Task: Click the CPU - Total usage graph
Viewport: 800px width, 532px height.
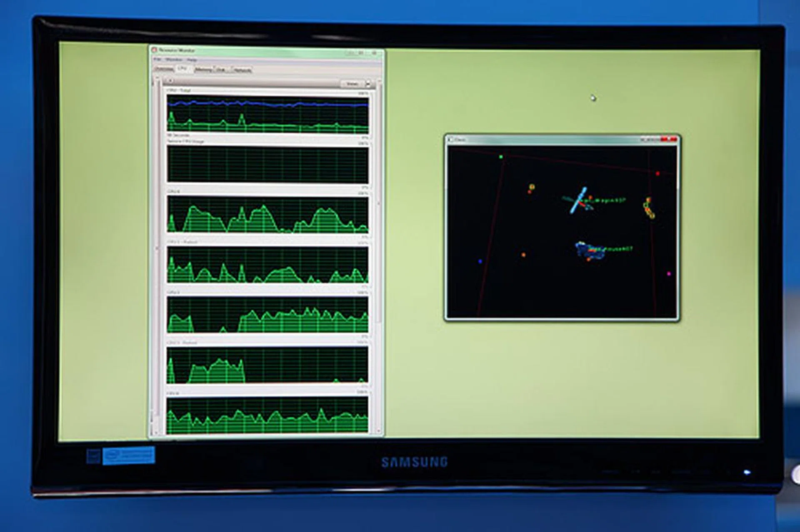Action: [x=267, y=114]
